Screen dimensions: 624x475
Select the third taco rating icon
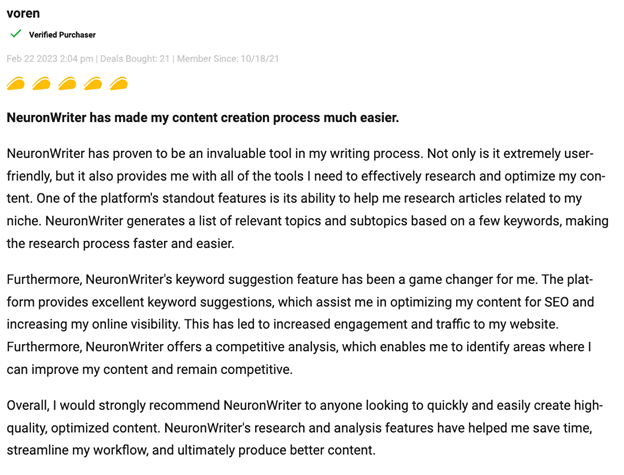(68, 83)
